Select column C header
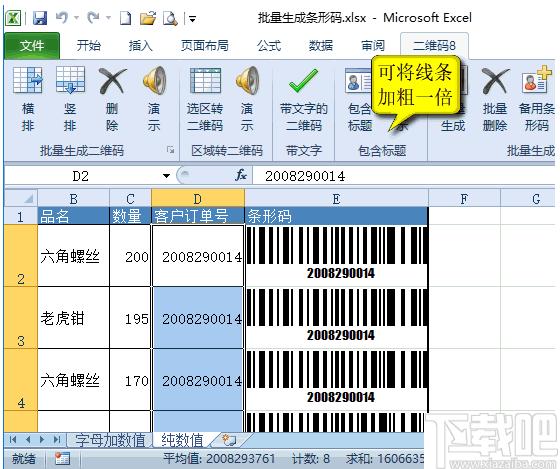This screenshot has width=560, height=469. pos(130,199)
